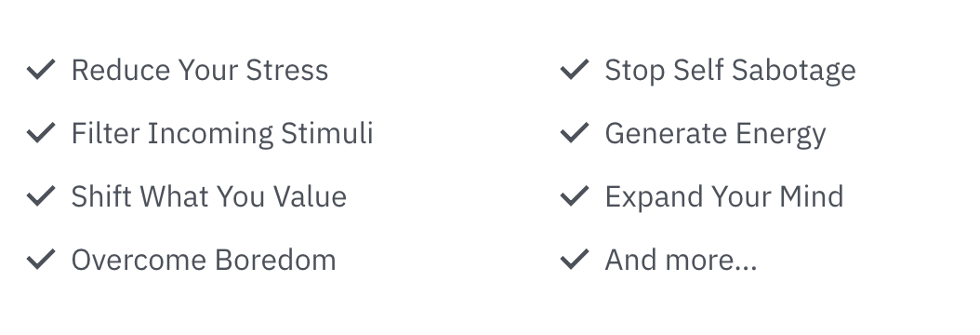This screenshot has width=980, height=335.
Task: Click the Stop Self Sabotage text
Action: [x=730, y=71]
